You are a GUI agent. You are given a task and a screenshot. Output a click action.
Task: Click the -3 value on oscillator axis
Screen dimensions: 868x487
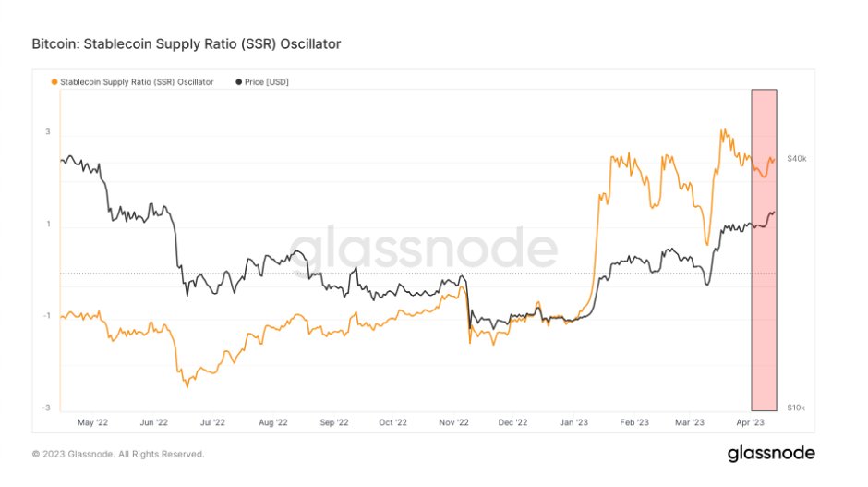(46, 408)
